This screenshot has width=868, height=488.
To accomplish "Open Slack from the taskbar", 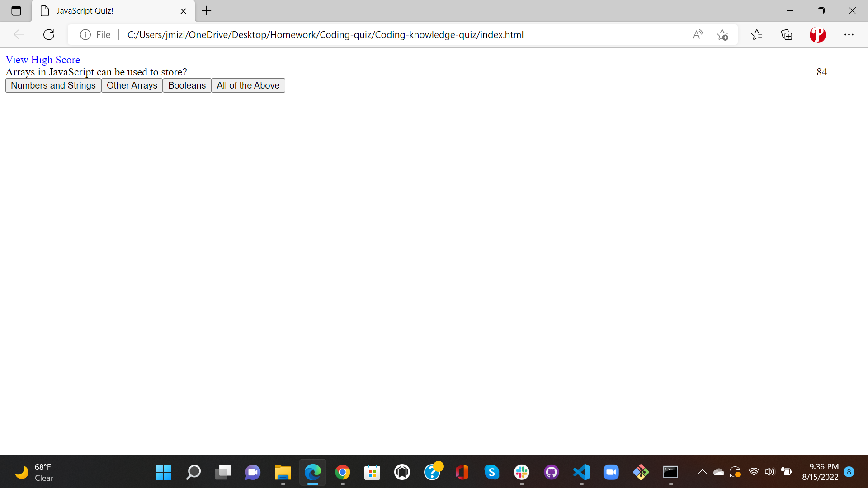I will coord(522,472).
